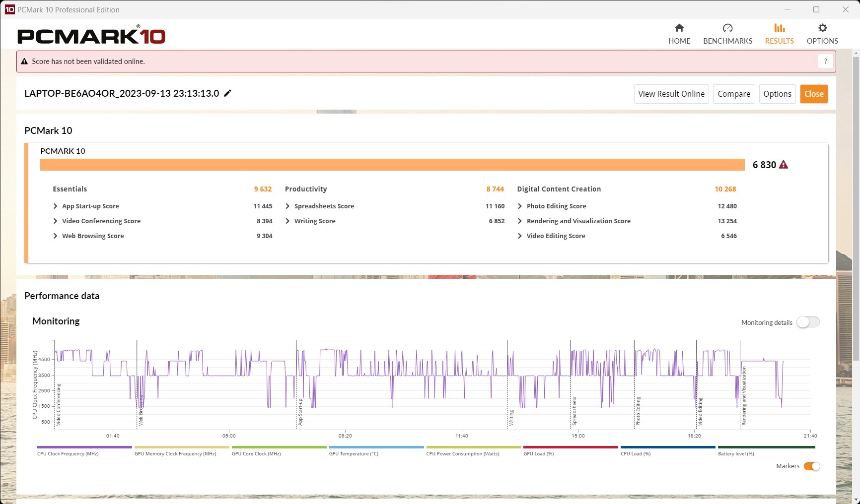This screenshot has height=504, width=860.
Task: Click Rendering and Visualization marker on chart
Action: pos(744,396)
